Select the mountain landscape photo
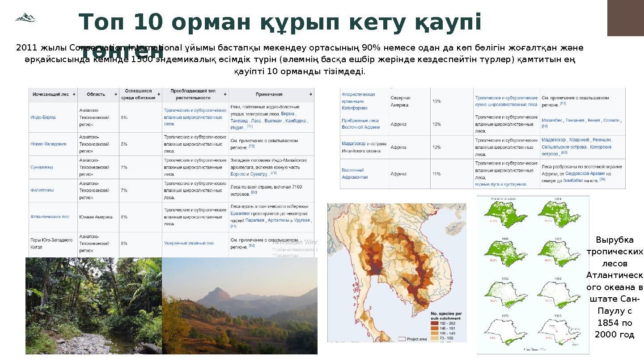The height and width of the screenshot is (362, 644). [x=239, y=306]
